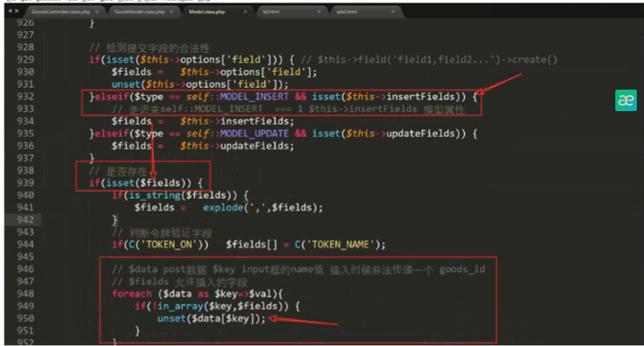This screenshot has height=346, width=644.
Task: Click the closing brace on line 937
Action: (92, 158)
